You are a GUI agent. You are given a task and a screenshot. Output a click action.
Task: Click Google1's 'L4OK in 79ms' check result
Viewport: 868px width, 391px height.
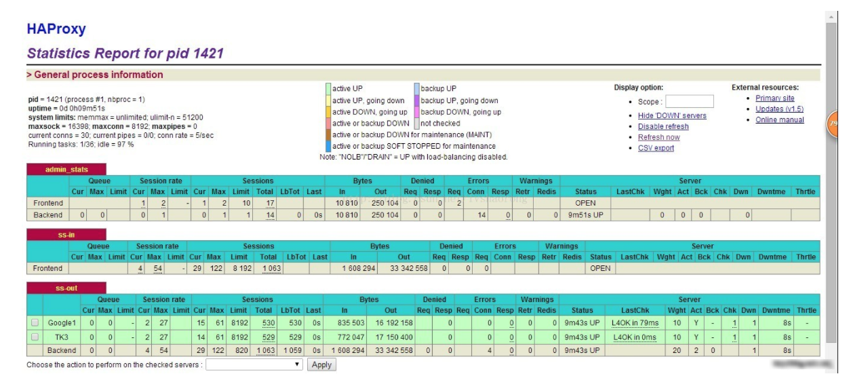(635, 323)
